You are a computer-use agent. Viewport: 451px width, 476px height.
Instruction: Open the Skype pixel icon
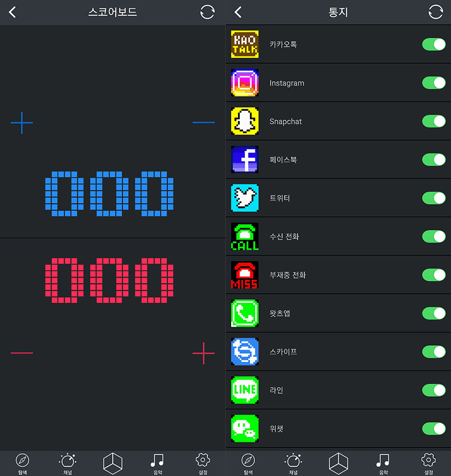245,352
